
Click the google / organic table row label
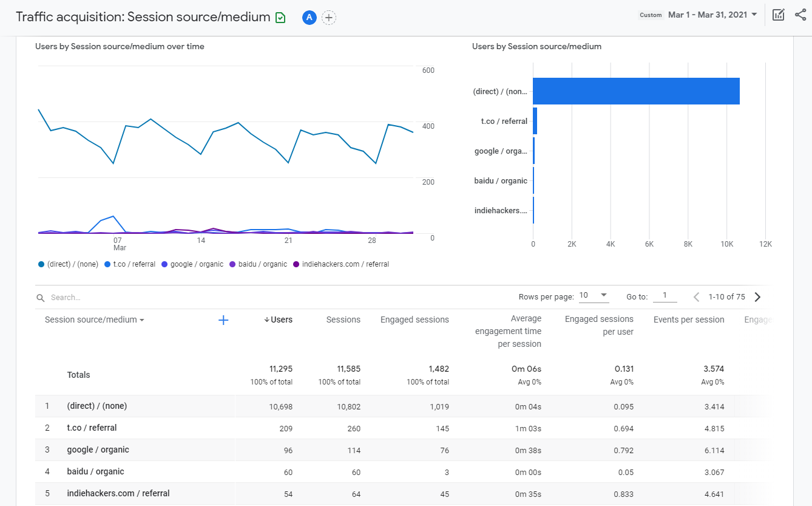(98, 450)
